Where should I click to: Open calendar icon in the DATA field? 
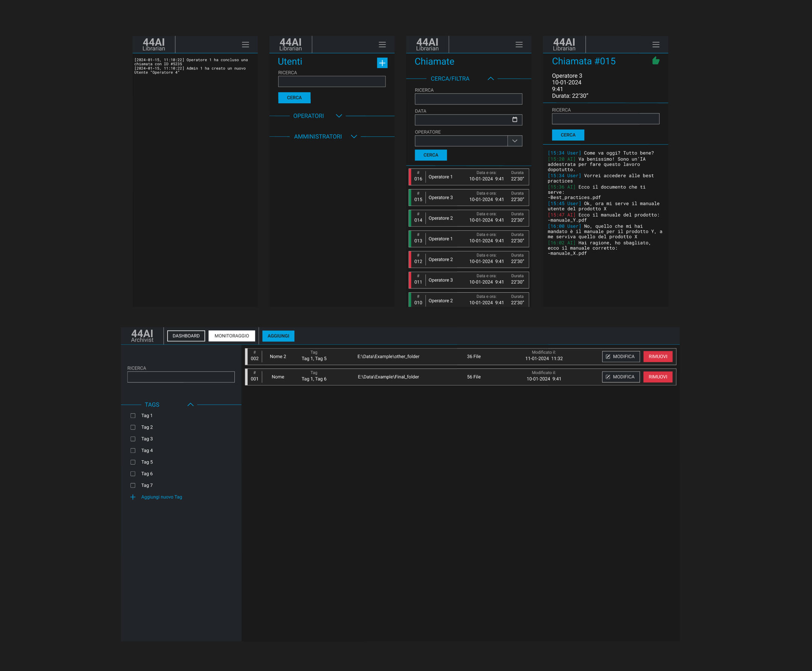514,119
